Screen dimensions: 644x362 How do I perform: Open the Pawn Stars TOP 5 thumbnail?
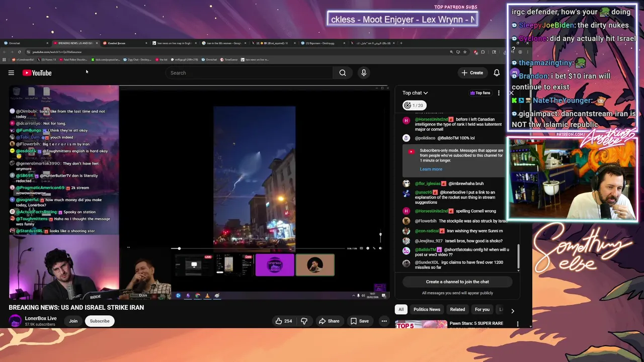[x=421, y=324]
